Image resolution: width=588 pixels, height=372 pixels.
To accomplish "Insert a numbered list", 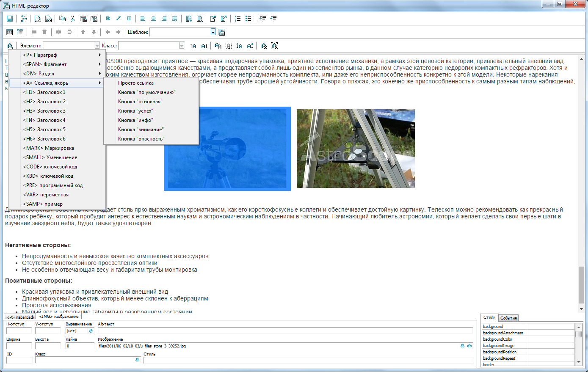I will point(238,19).
